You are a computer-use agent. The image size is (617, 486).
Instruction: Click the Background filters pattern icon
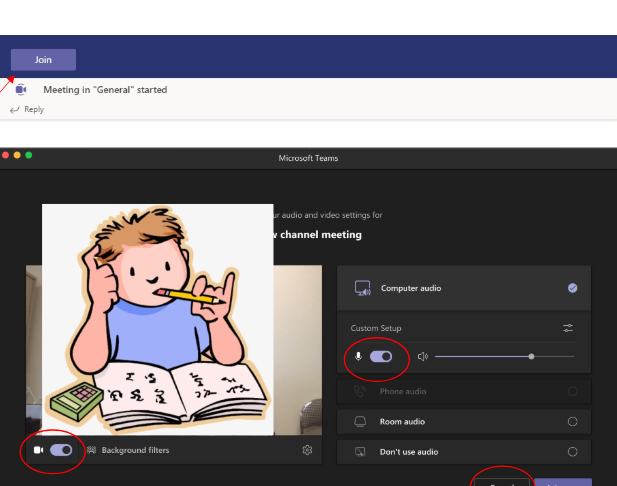91,450
